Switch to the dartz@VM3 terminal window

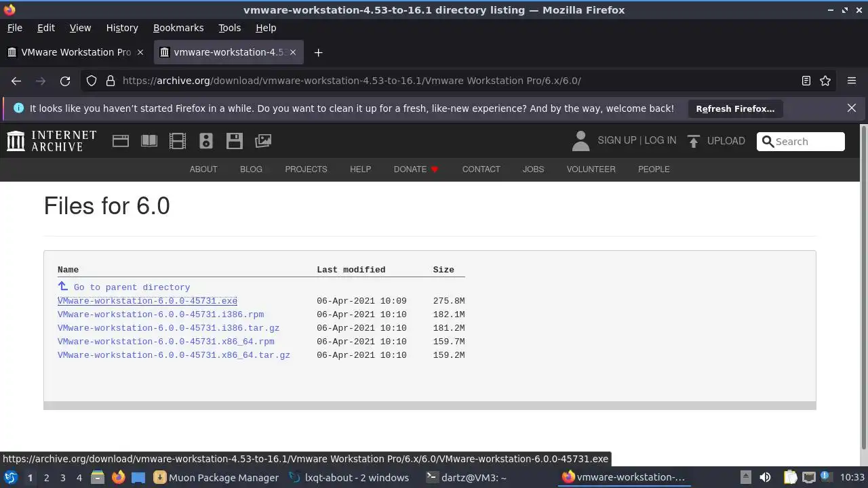click(467, 477)
